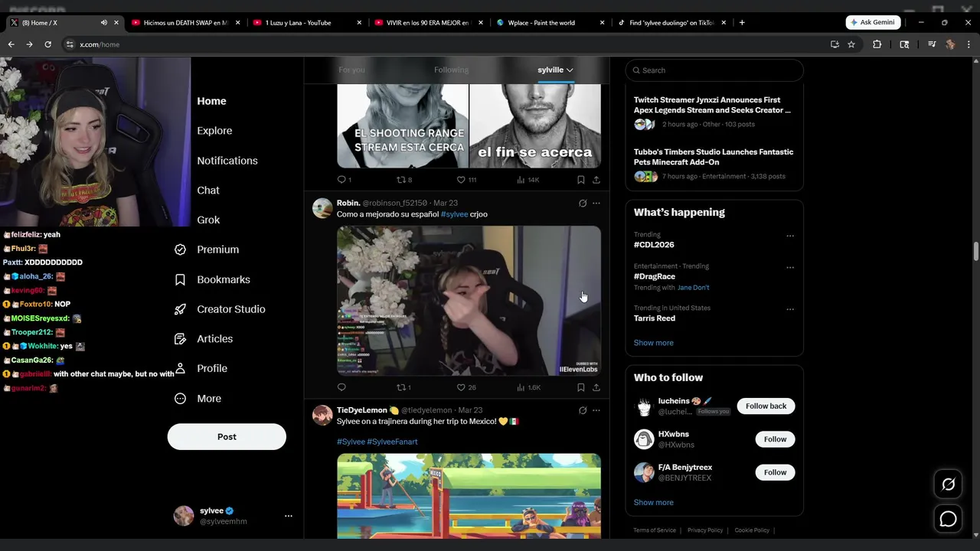Open the More navigation menu

pyautogui.click(x=198, y=399)
